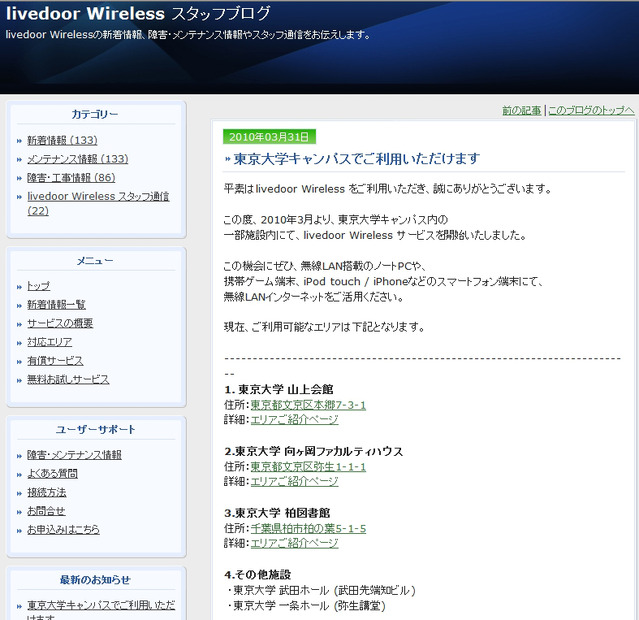Screen dimensions: 639x620
Task: Click the 東京大学 武田ホール list entry
Action: tap(321, 590)
